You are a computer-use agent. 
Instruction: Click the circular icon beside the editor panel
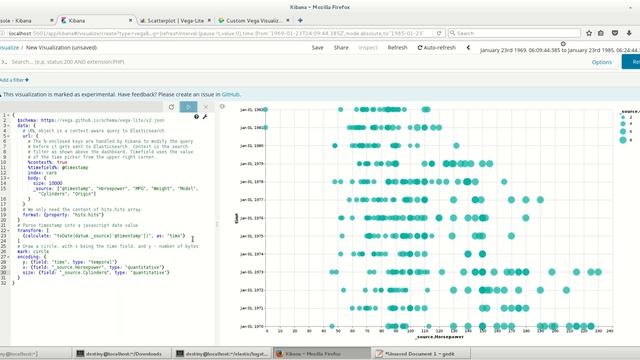click(x=222, y=107)
